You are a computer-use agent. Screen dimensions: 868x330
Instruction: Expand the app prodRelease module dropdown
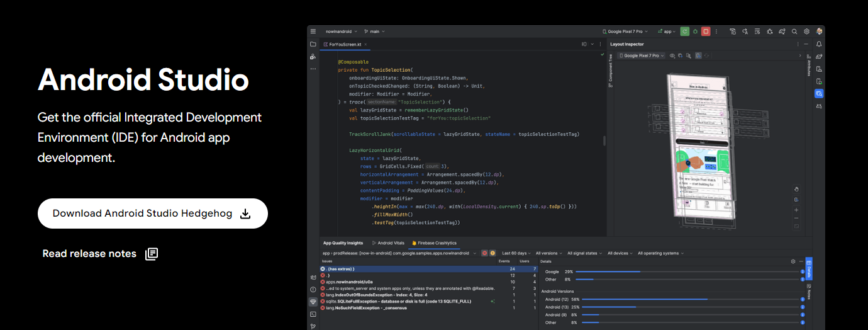coord(399,253)
